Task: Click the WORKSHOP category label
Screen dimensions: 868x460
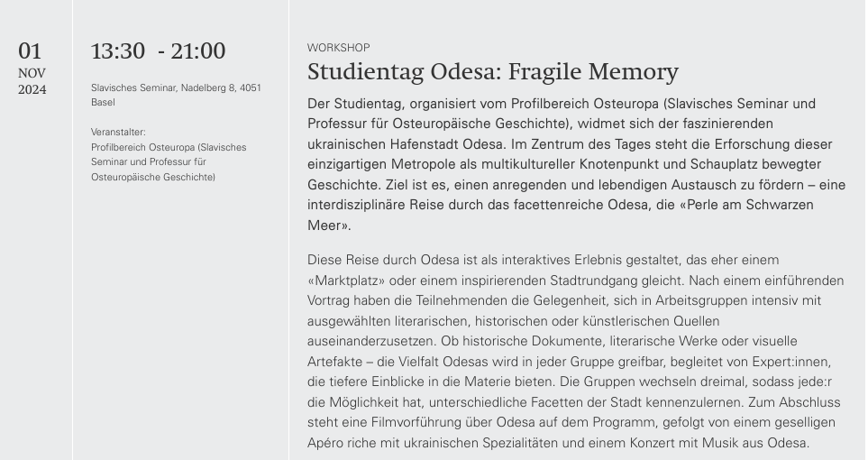Action: pyautogui.click(x=338, y=48)
